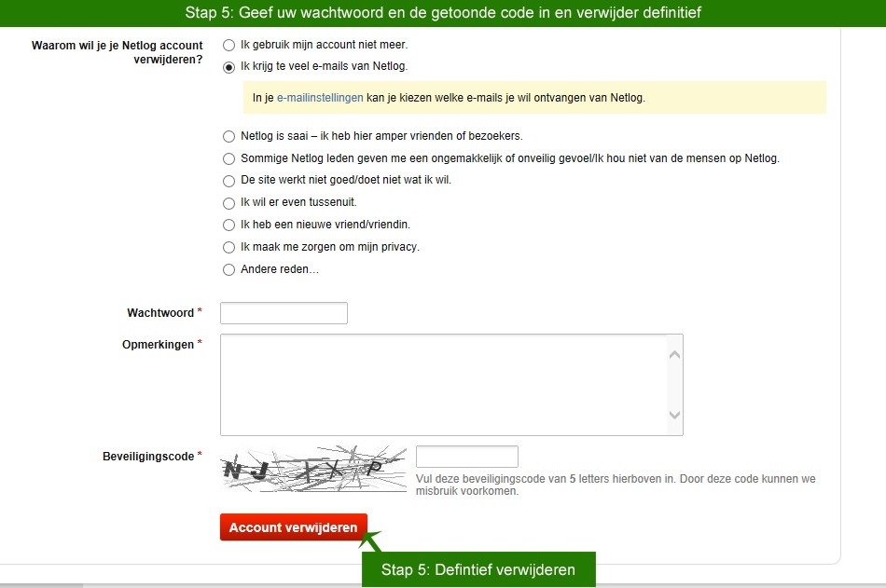Click the Wachtwoord password field
The width and height of the screenshot is (886, 588).
pyautogui.click(x=284, y=313)
